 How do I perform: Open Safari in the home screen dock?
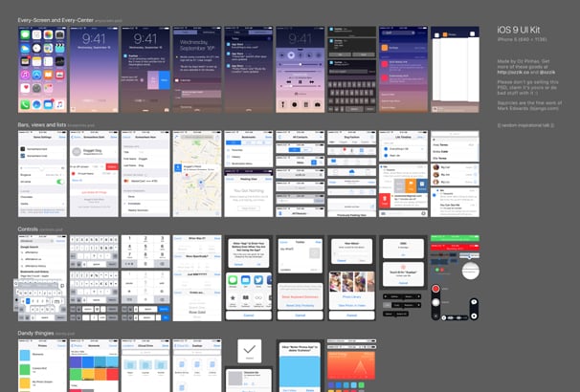point(36,104)
